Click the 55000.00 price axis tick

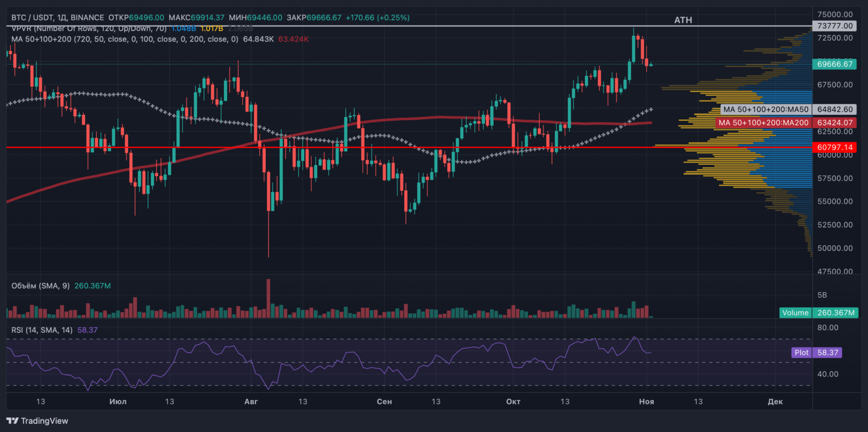click(835, 202)
